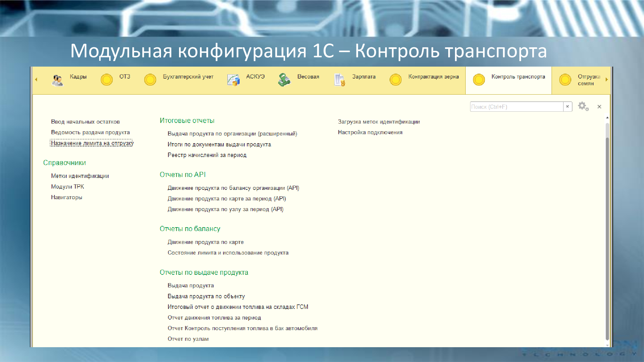This screenshot has height=362, width=644.
Task: Open Движение продукта по карте за период (API)
Action: click(x=227, y=199)
